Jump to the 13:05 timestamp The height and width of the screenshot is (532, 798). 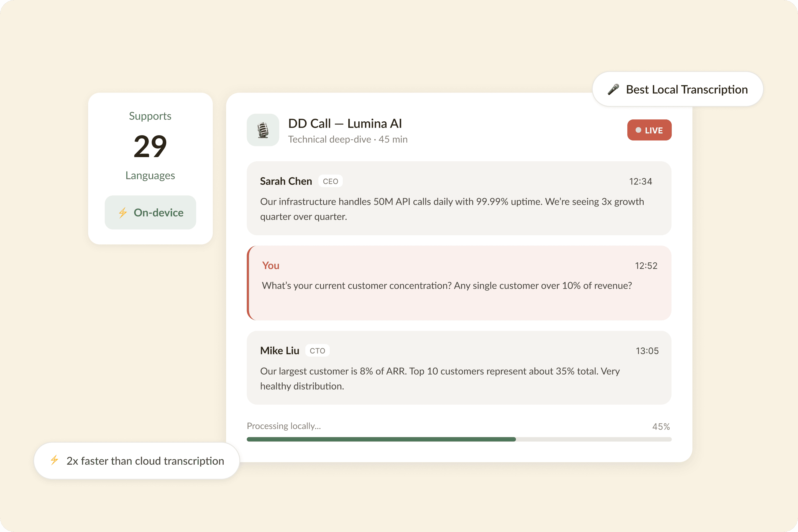[647, 351]
